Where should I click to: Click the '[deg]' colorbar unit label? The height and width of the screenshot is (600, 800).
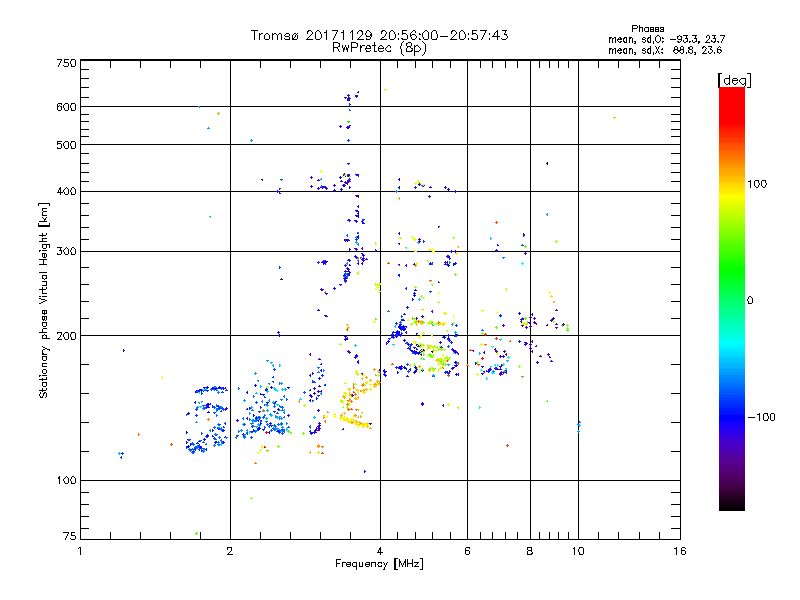pos(734,81)
